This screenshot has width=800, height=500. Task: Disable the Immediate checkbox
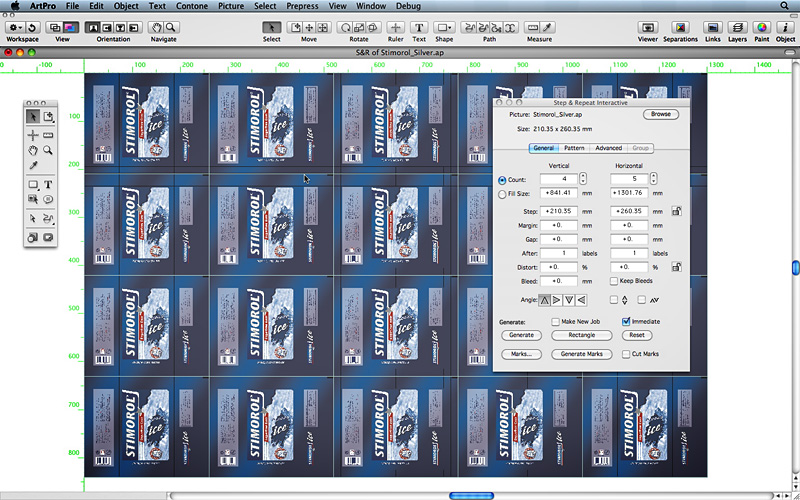coord(626,321)
